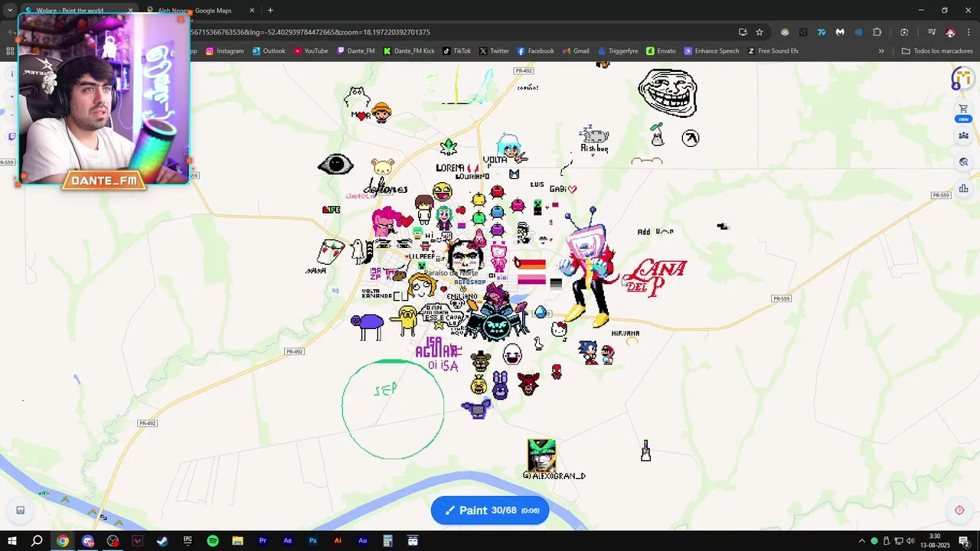This screenshot has height=551, width=980.
Task: Open the Facebook bookmark
Action: (535, 51)
